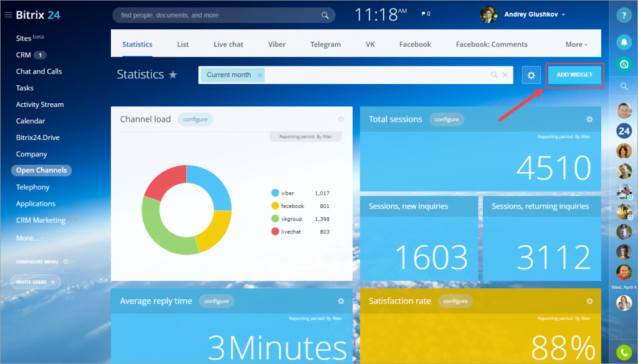
Task: Open the first contact avatar in right panel
Action: 624,111
